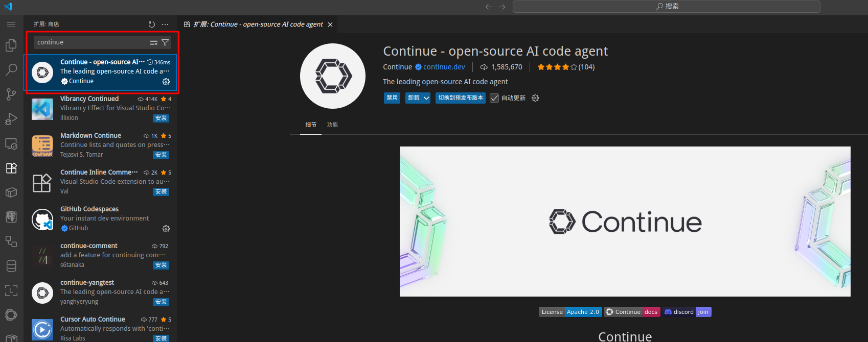Install Cursor Auto Continue extension
The image size is (868, 342).
pyautogui.click(x=161, y=338)
